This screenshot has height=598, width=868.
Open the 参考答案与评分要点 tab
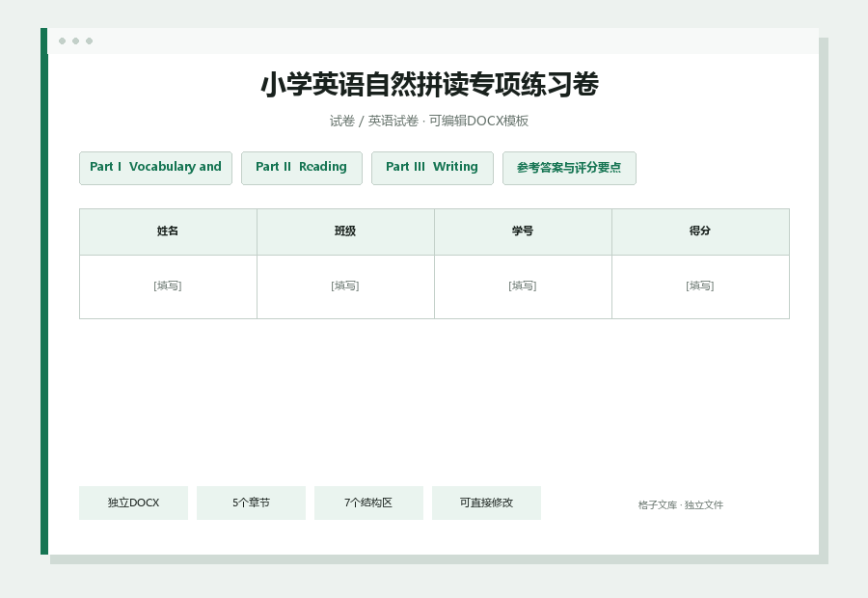click(x=569, y=168)
